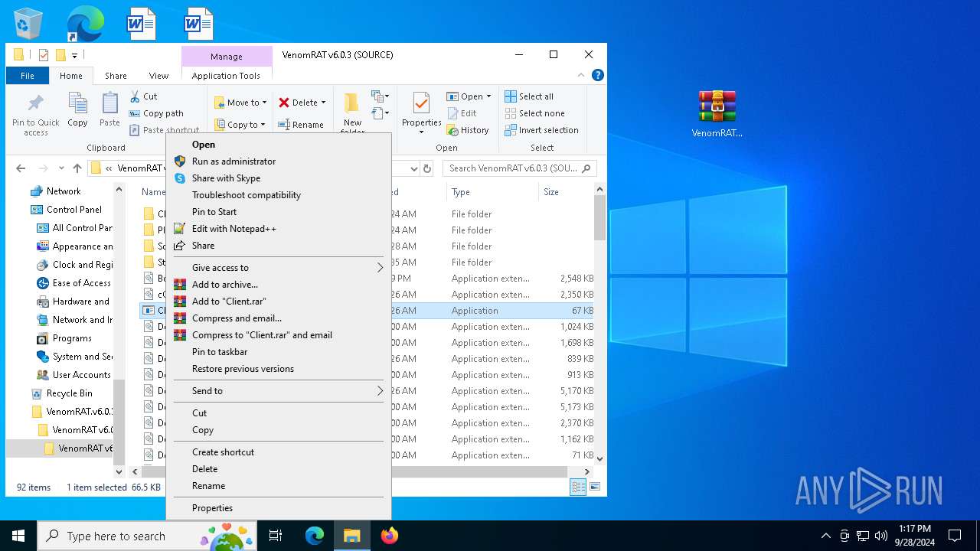Sort by the Type column header

[492, 192]
